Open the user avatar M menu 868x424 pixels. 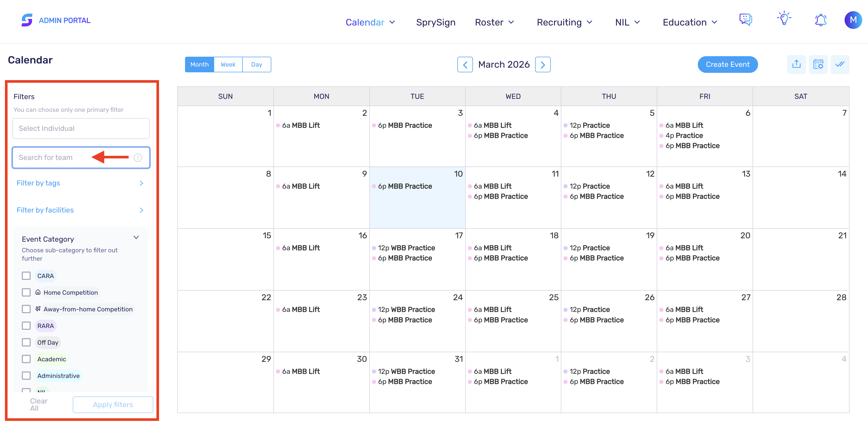pos(853,20)
